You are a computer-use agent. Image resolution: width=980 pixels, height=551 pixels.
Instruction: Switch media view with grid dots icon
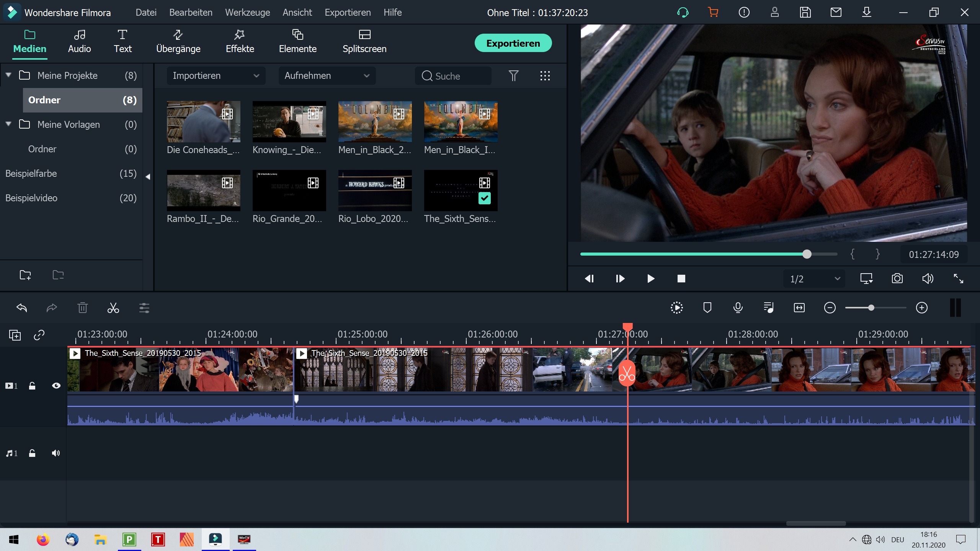click(545, 76)
